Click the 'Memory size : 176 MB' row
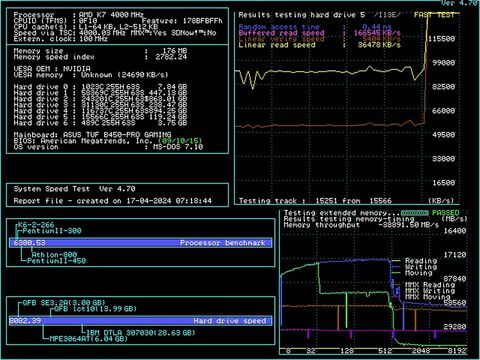 (x=100, y=51)
